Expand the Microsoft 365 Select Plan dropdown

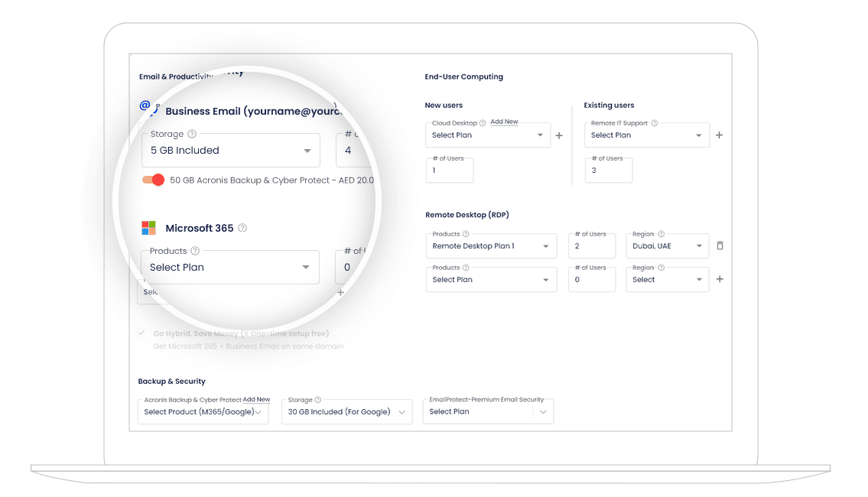click(229, 267)
